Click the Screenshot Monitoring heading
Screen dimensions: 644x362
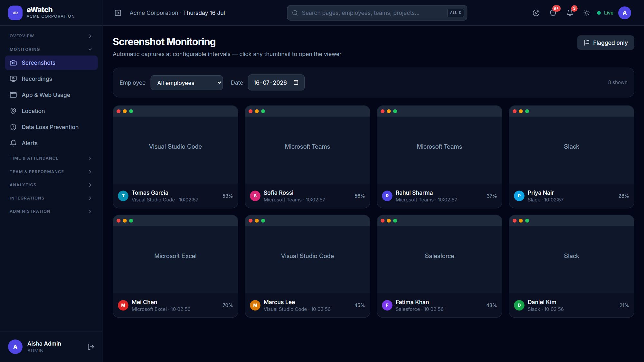[x=164, y=42]
